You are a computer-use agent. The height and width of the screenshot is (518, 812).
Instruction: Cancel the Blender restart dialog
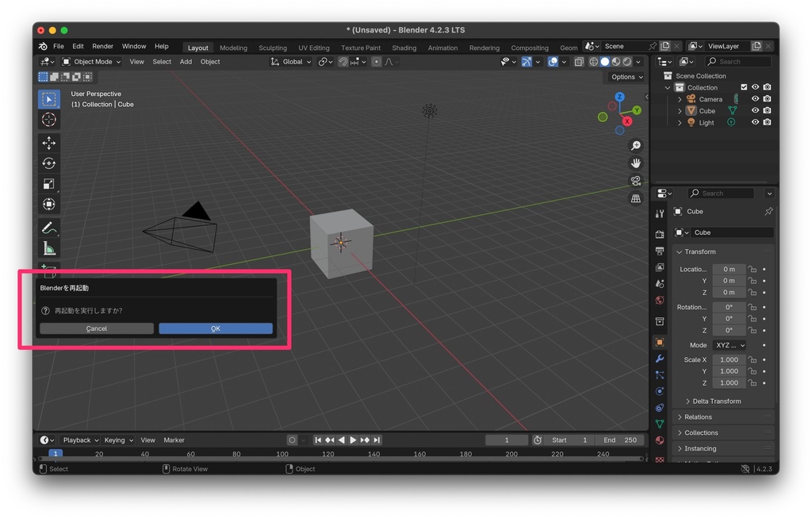(x=96, y=328)
